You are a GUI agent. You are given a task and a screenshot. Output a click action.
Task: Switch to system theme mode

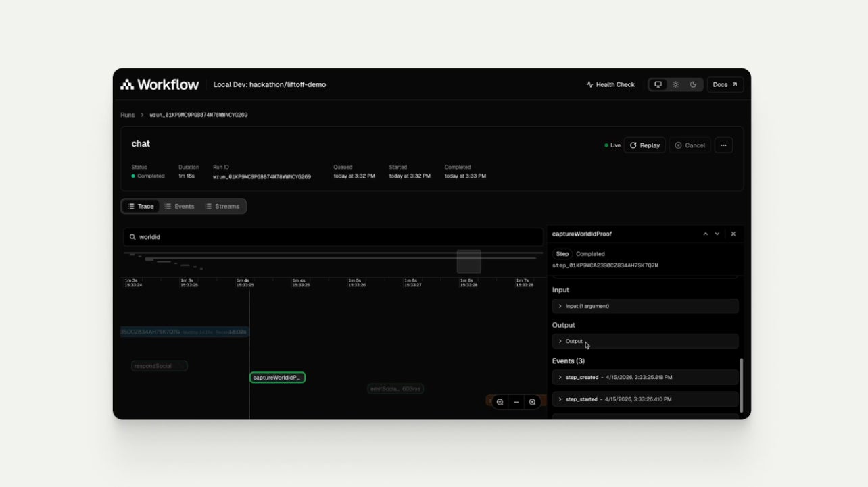tap(658, 84)
